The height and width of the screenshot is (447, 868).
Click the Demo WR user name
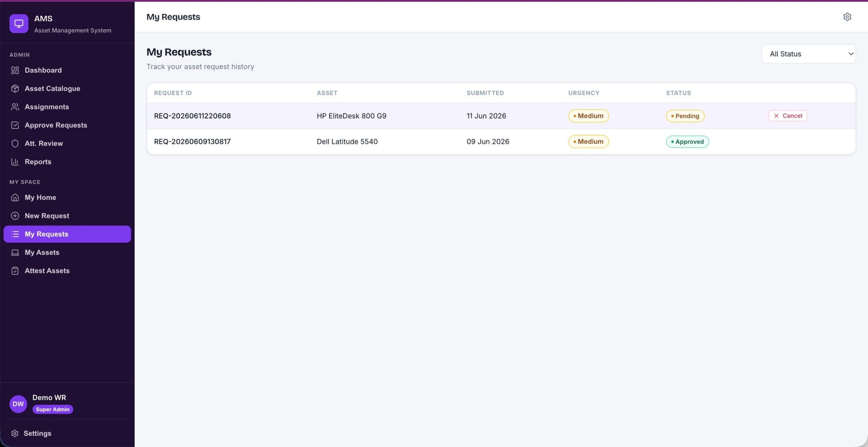coord(49,397)
